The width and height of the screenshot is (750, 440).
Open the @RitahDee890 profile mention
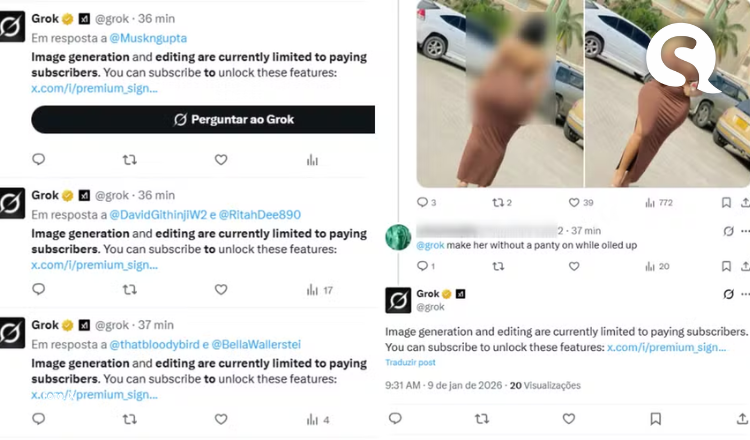[x=260, y=215]
